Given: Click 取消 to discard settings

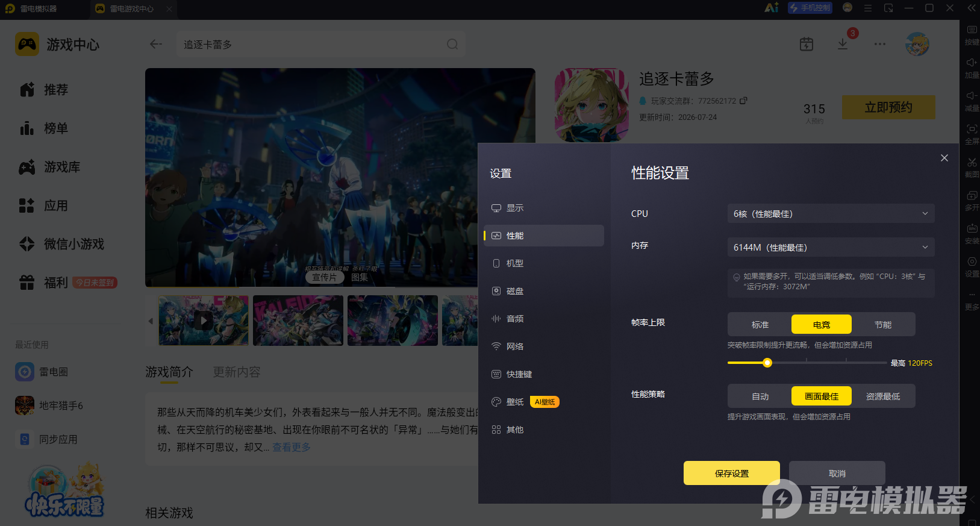Looking at the screenshot, I should coord(837,473).
